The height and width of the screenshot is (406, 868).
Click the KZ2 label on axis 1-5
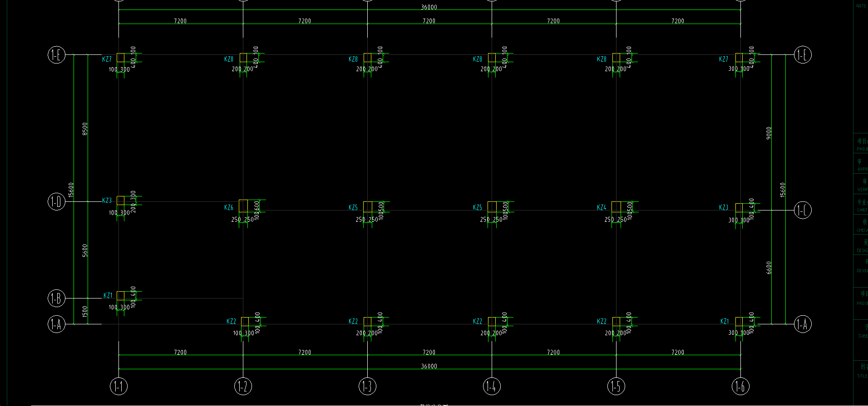coord(602,321)
